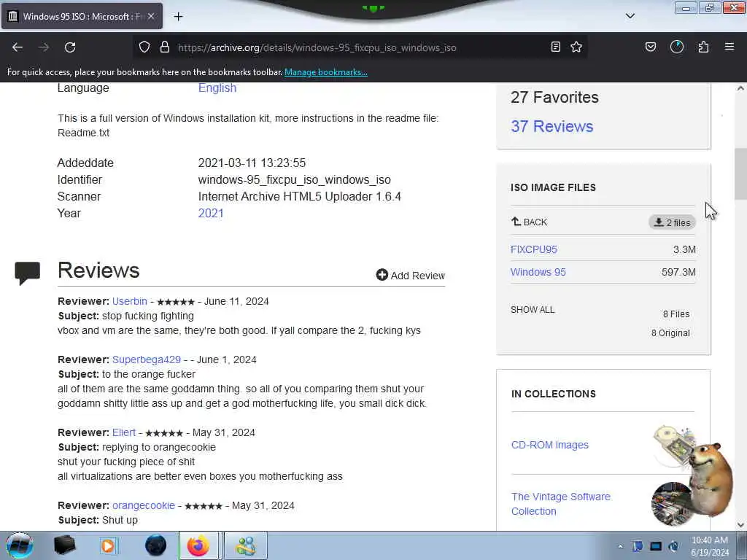Screen dimensions: 747x560
Task: Select the Addeddate value 2021-03-11 13:23:55
Action: click(x=252, y=163)
